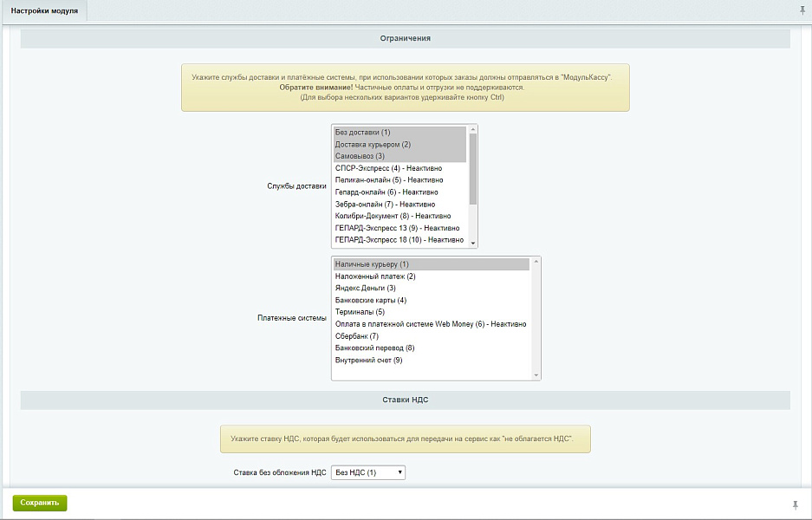Screen dimensions: 812x520
Task: Click the pin icon in the top right
Action: 801,10
